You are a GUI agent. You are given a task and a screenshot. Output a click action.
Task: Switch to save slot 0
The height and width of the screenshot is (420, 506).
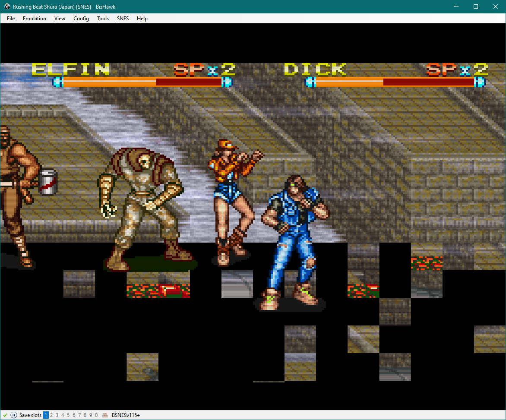[x=95, y=415]
